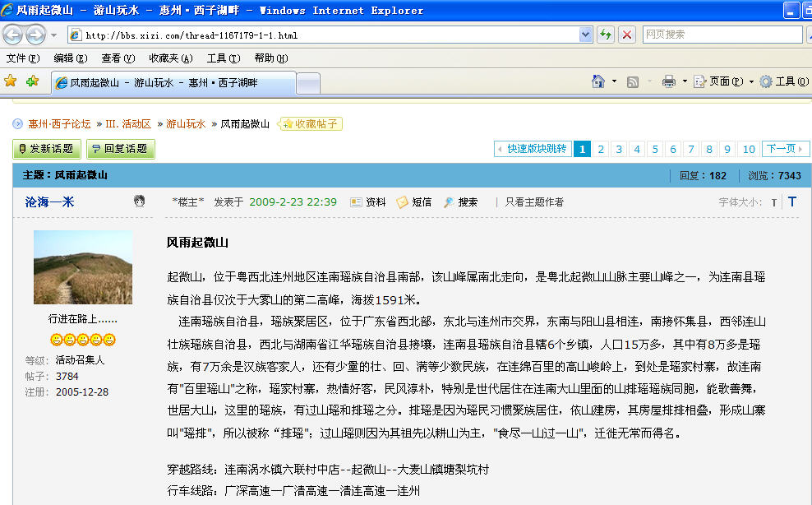Open the 收藏夹 (Favorites) menu
The image size is (812, 505).
coord(170,58)
